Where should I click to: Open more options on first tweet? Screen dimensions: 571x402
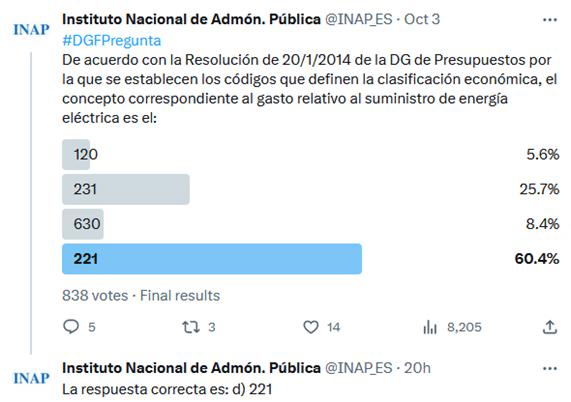click(x=550, y=20)
